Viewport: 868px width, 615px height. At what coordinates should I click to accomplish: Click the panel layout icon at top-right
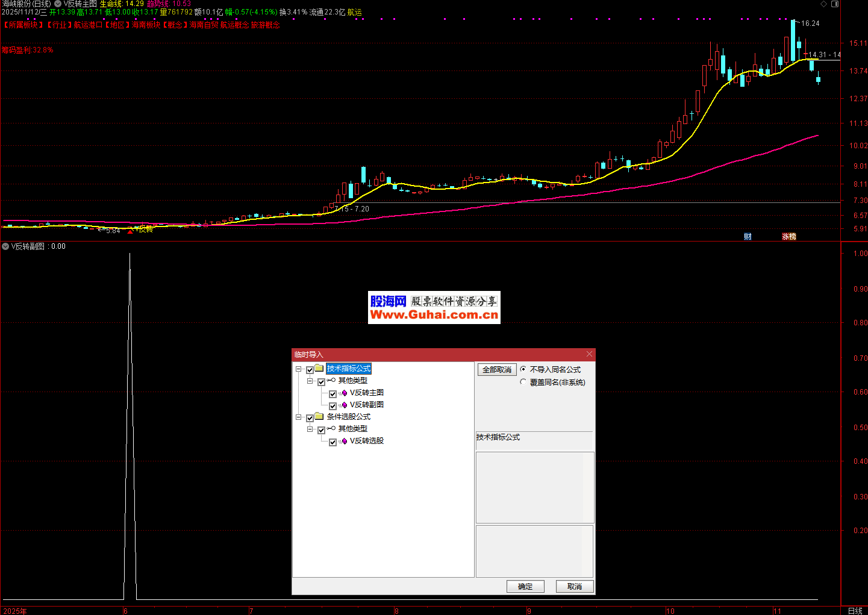pos(835,4)
